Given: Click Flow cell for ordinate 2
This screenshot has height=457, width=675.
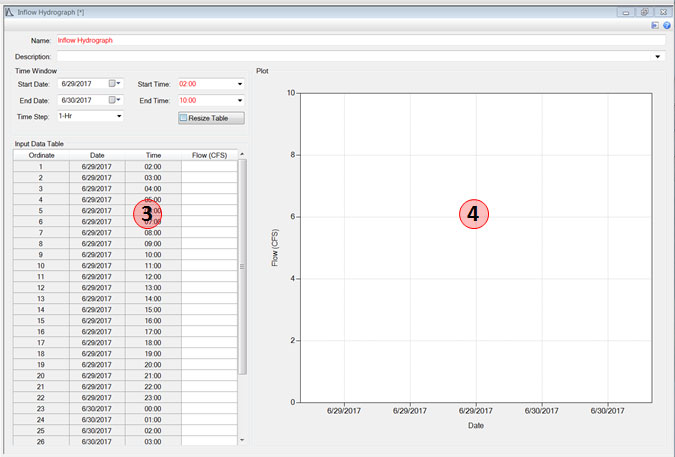Looking at the screenshot, I should 209,178.
